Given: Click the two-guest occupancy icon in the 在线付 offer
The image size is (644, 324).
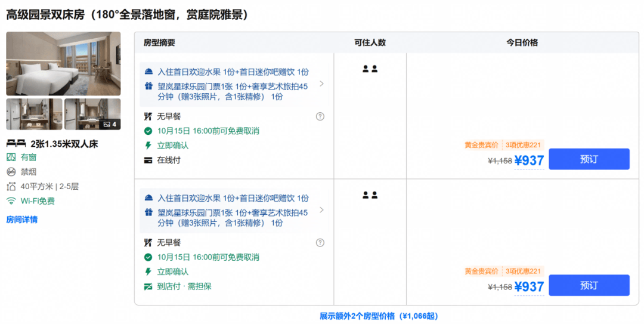Looking at the screenshot, I should pyautogui.click(x=370, y=69).
